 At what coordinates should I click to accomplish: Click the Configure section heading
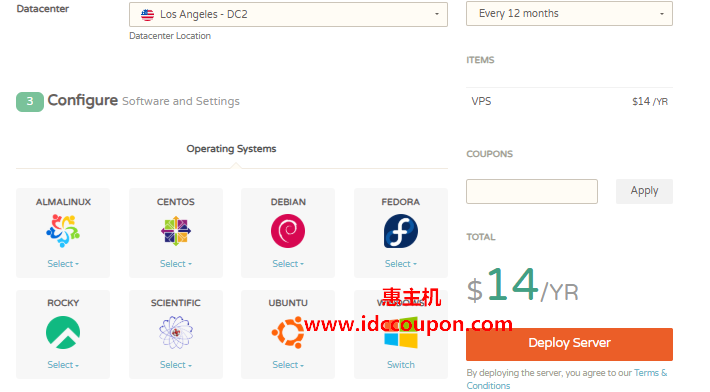click(82, 100)
